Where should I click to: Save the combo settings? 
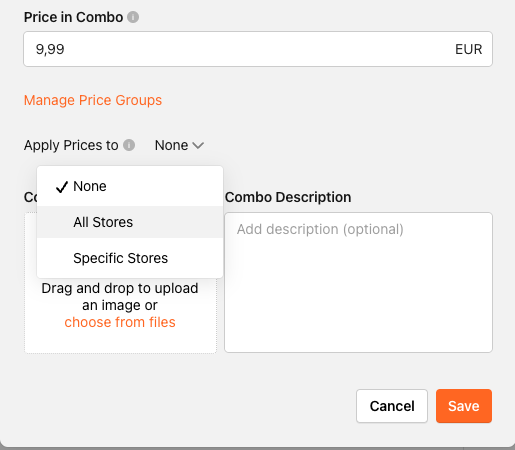[464, 406]
